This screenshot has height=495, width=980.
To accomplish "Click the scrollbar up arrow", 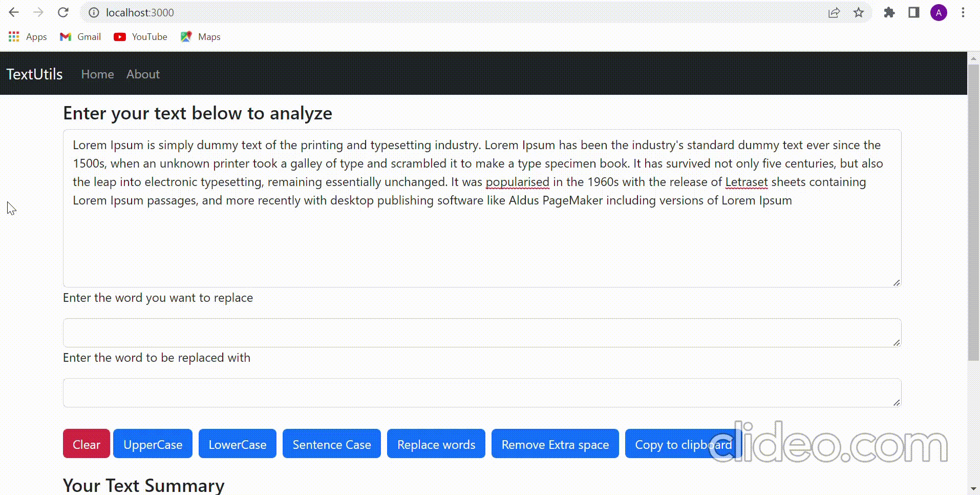I will pyautogui.click(x=973, y=58).
